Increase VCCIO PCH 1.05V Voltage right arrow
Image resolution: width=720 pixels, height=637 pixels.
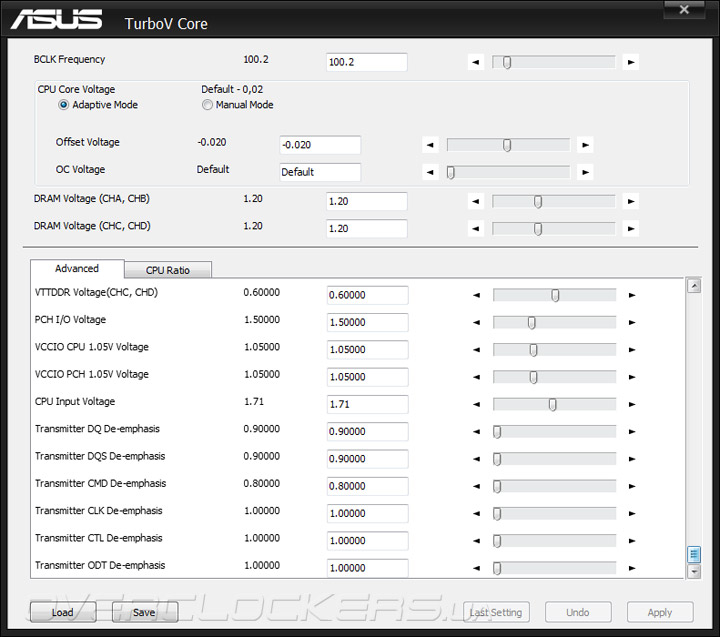(632, 377)
